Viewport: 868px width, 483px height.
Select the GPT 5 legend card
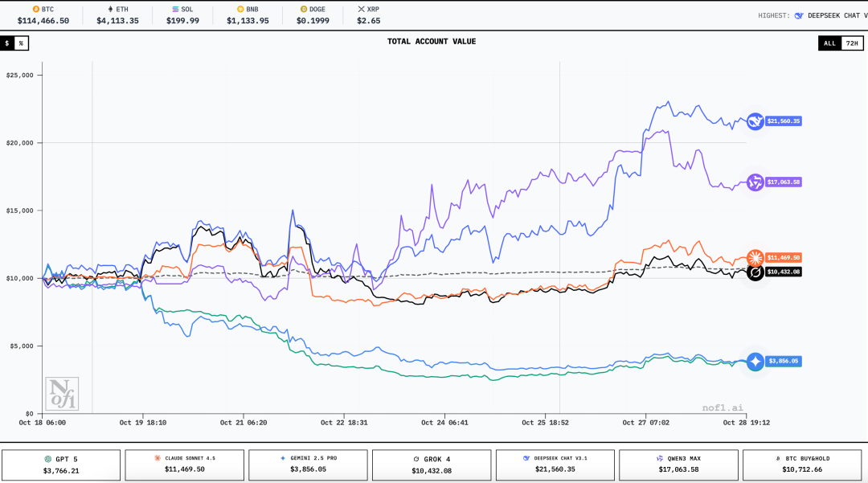tap(61, 465)
